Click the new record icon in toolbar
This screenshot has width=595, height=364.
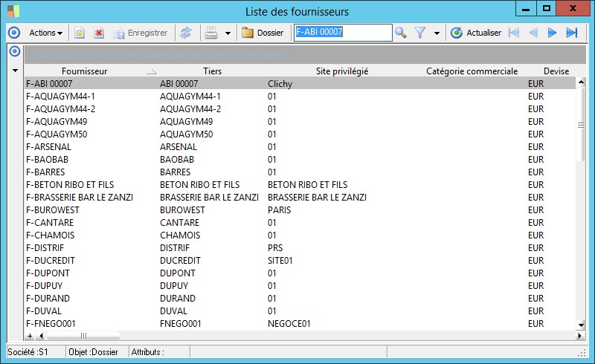[80, 33]
